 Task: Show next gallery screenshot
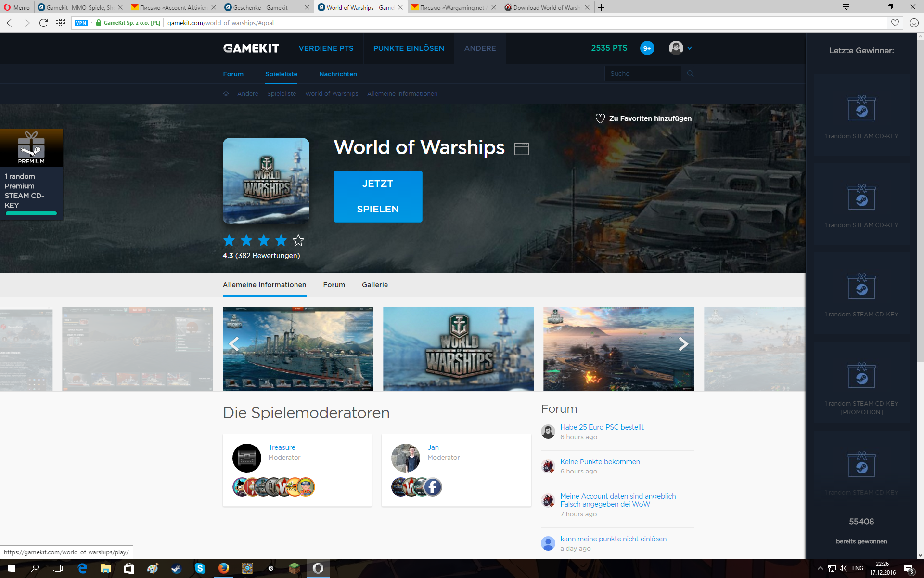[683, 344]
